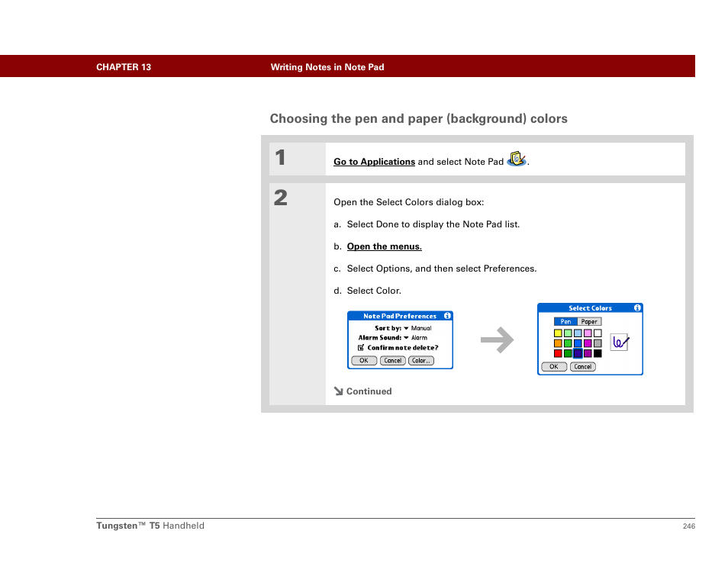Screen dimensions: 728x563
Task: Click the 'Choosing the pen and paper' heading
Action: tap(419, 119)
